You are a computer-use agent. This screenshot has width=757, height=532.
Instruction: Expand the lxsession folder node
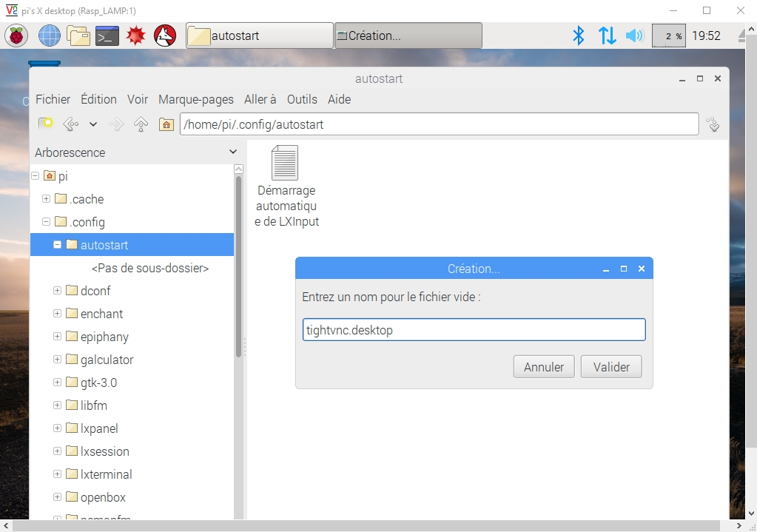pos(57,451)
